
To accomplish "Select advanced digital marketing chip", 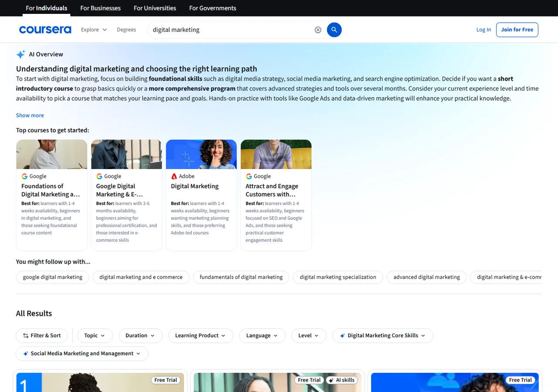I will pyautogui.click(x=427, y=277).
